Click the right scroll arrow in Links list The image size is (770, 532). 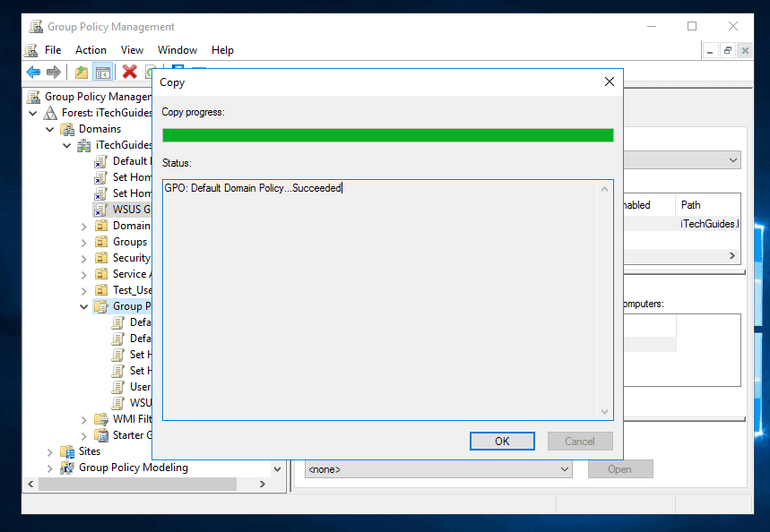[x=731, y=255]
